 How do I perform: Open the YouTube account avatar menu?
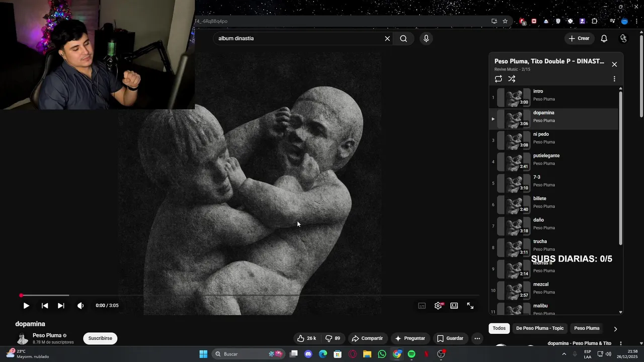pos(624,39)
